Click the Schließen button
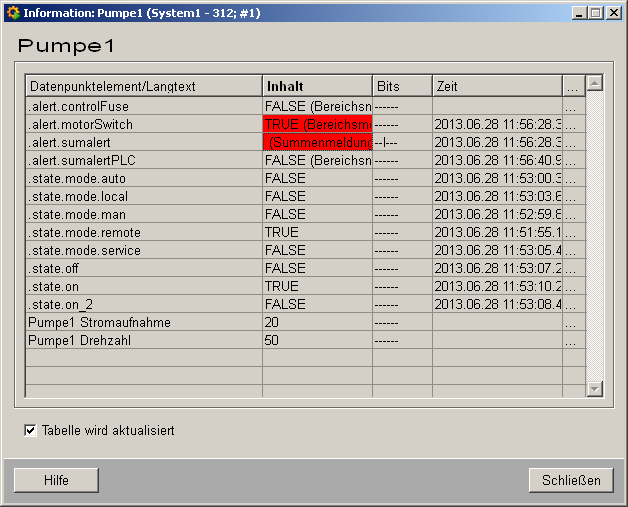628x507 pixels. 571,480
